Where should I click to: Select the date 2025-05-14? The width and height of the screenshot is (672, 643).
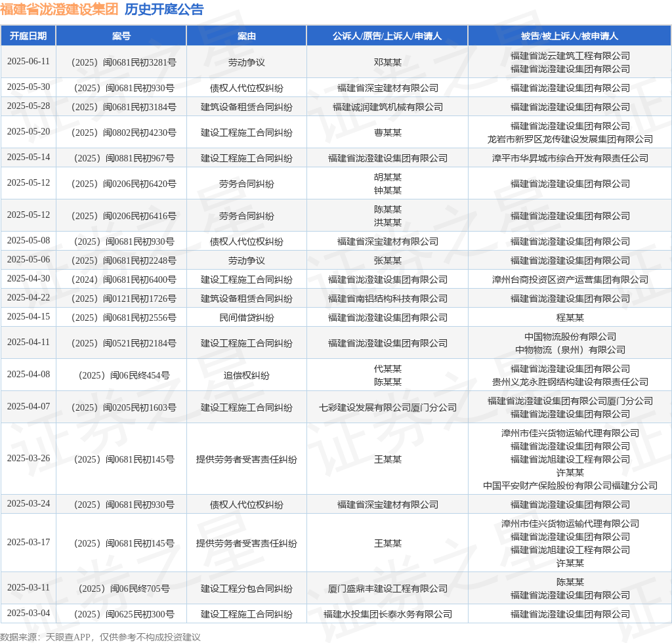pos(28,157)
